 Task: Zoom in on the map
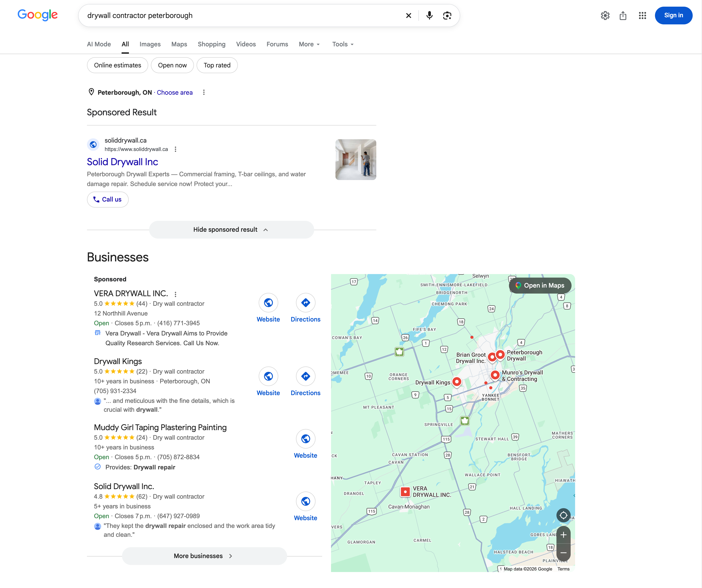pos(563,535)
